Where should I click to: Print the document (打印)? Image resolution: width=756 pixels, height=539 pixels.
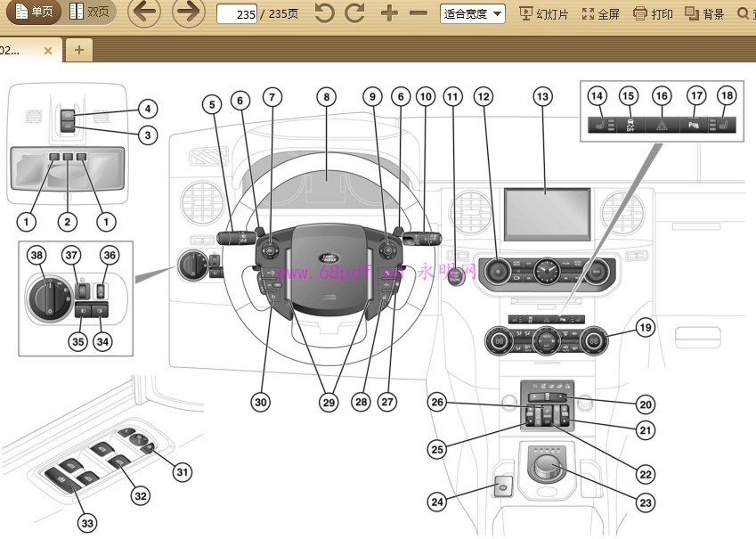point(653,13)
